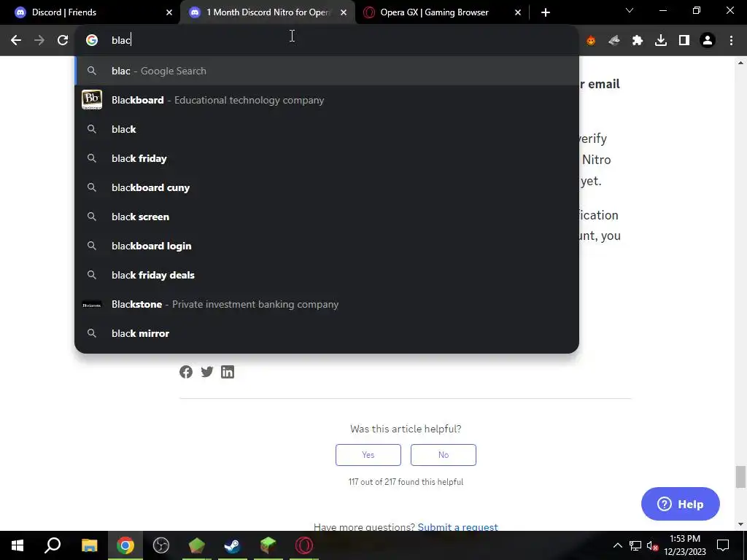Open Opera GX from the taskbar
The height and width of the screenshot is (560, 747).
[x=304, y=545]
